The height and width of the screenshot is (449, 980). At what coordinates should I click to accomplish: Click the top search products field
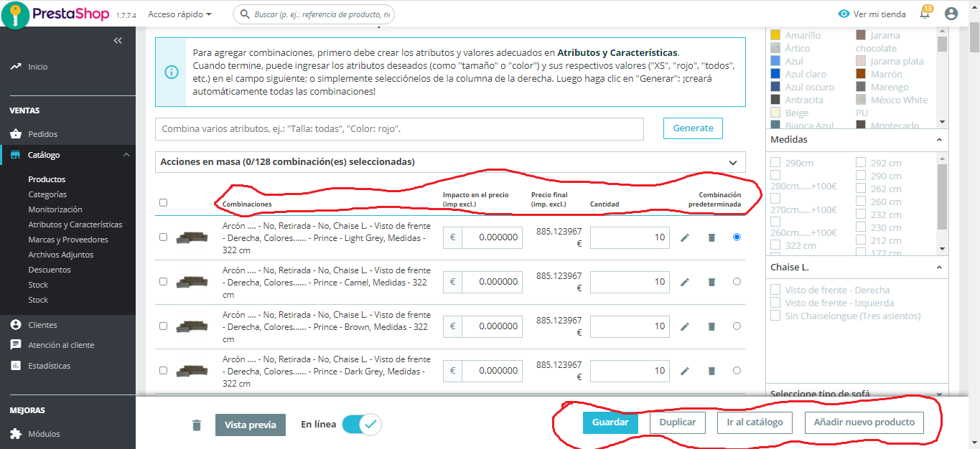coord(314,14)
